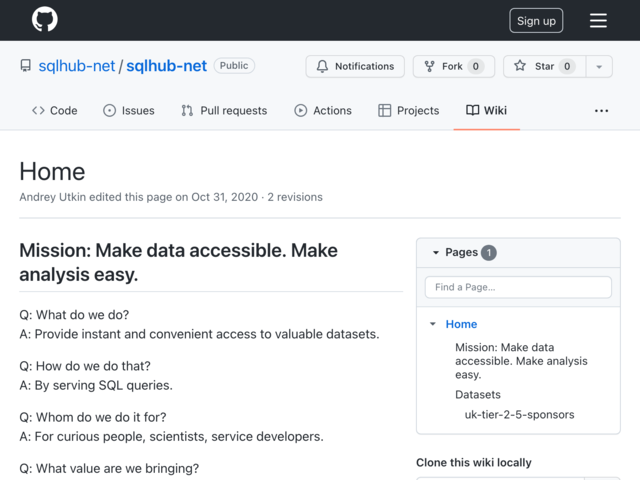Focus the Find a Page search field
Screen dimensions: 640x480
tap(518, 287)
